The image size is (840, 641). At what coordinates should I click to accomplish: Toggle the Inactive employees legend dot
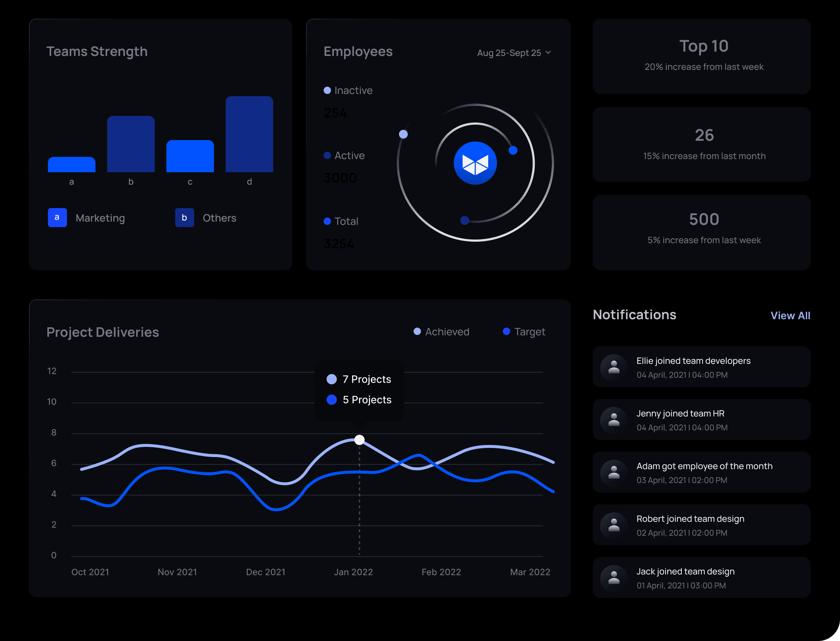coord(327,90)
